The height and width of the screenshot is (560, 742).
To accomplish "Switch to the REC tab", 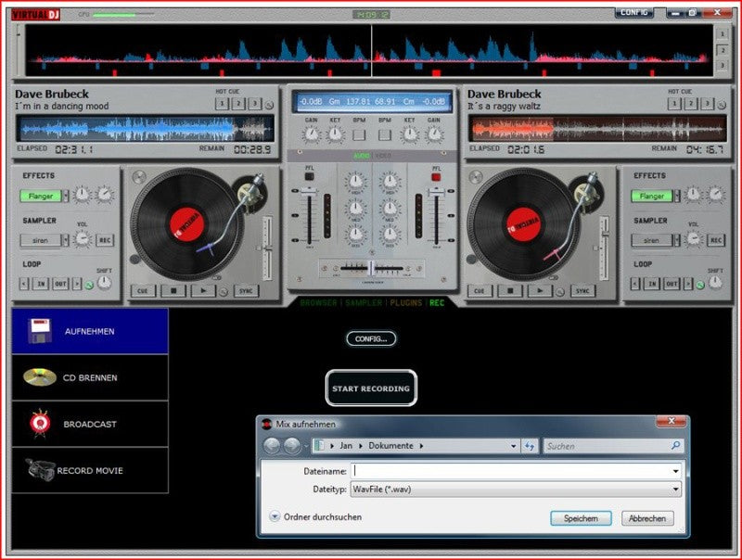I will [437, 302].
